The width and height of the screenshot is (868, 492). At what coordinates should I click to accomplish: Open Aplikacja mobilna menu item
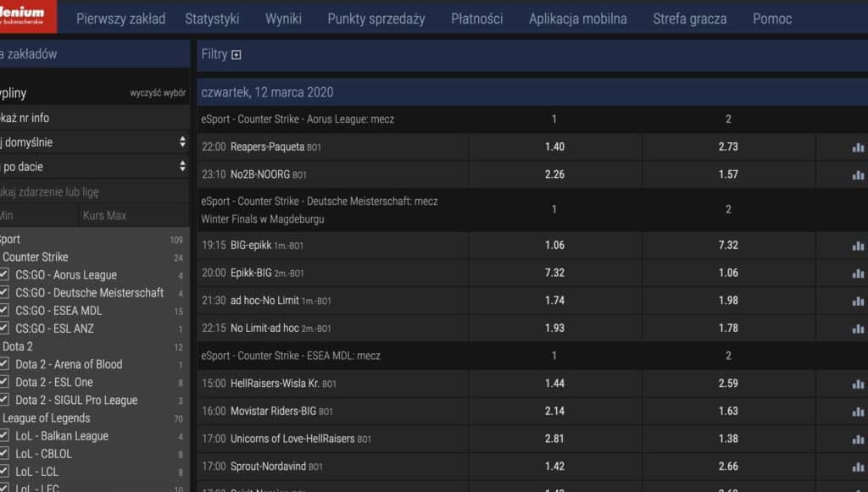tap(578, 19)
